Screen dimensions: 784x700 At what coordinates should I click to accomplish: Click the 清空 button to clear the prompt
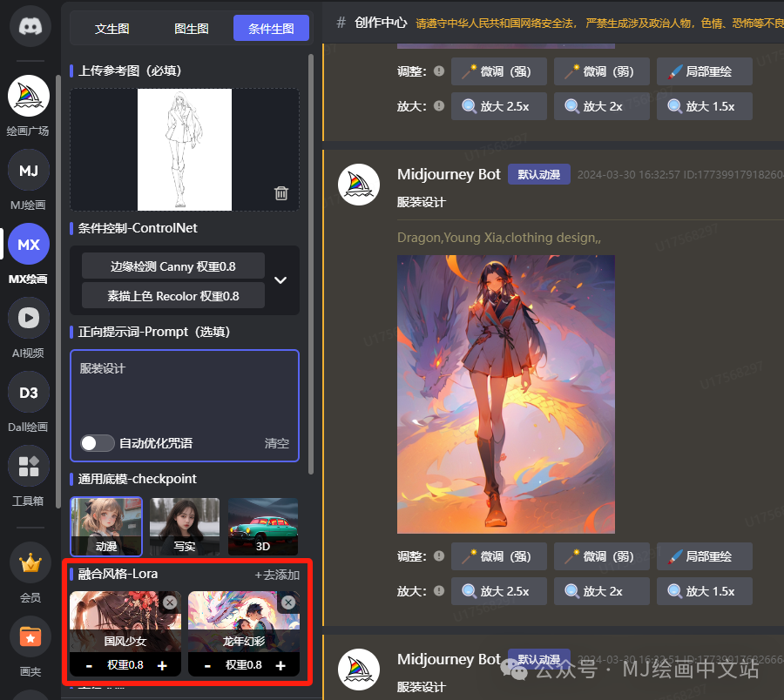[x=277, y=443]
